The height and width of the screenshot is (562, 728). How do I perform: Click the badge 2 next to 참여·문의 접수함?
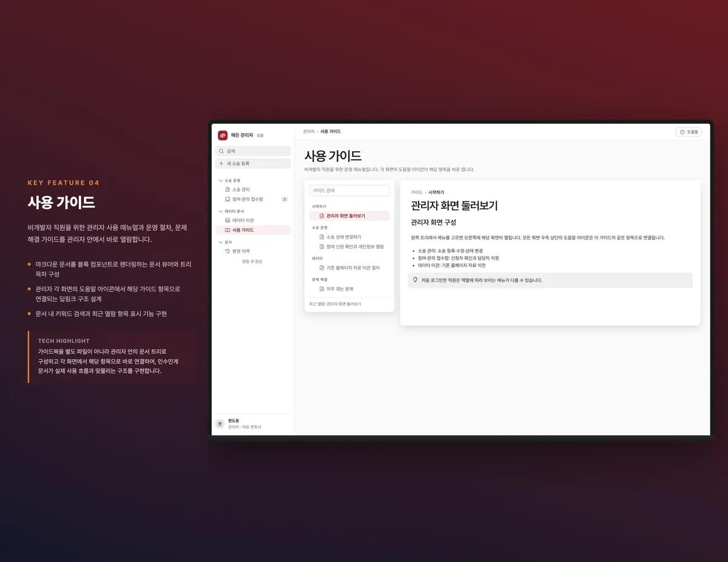click(x=285, y=199)
